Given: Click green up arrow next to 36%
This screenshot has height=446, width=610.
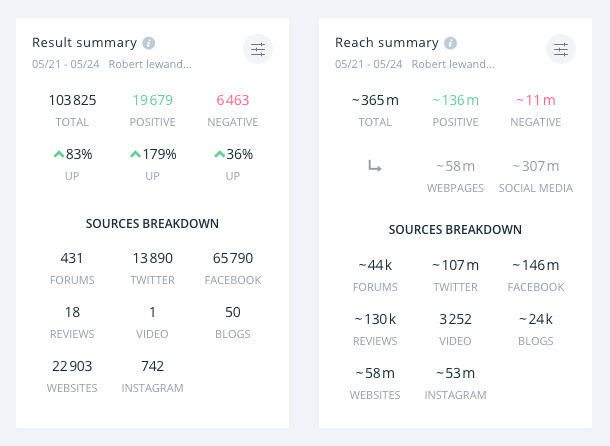Looking at the screenshot, I should tap(220, 154).
